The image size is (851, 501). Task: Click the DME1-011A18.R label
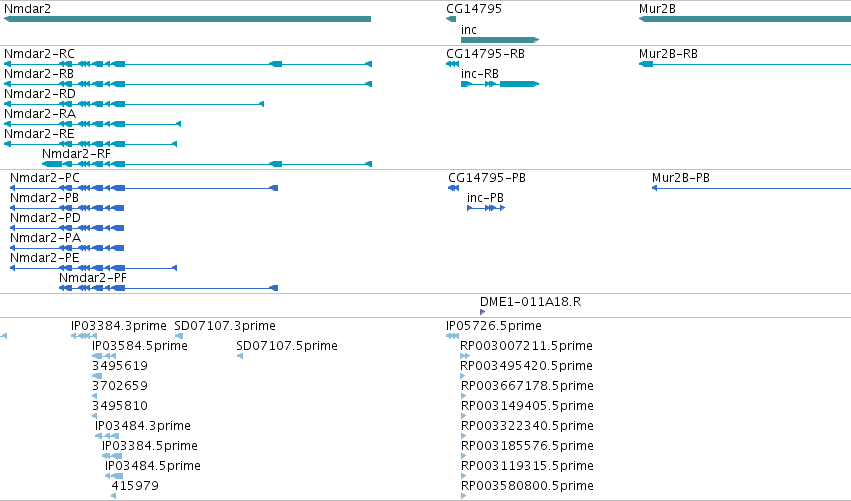pyautogui.click(x=530, y=302)
